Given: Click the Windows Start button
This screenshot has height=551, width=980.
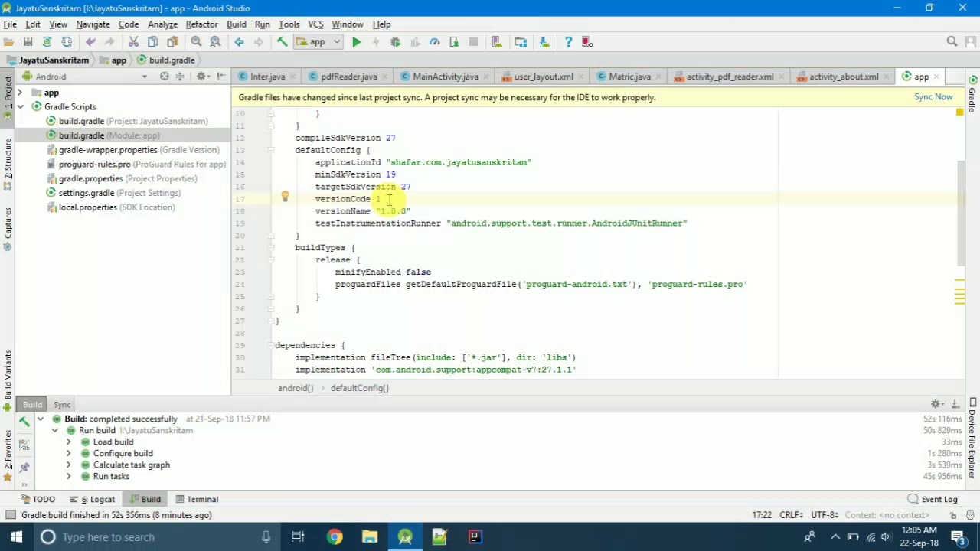Looking at the screenshot, I should (x=16, y=536).
